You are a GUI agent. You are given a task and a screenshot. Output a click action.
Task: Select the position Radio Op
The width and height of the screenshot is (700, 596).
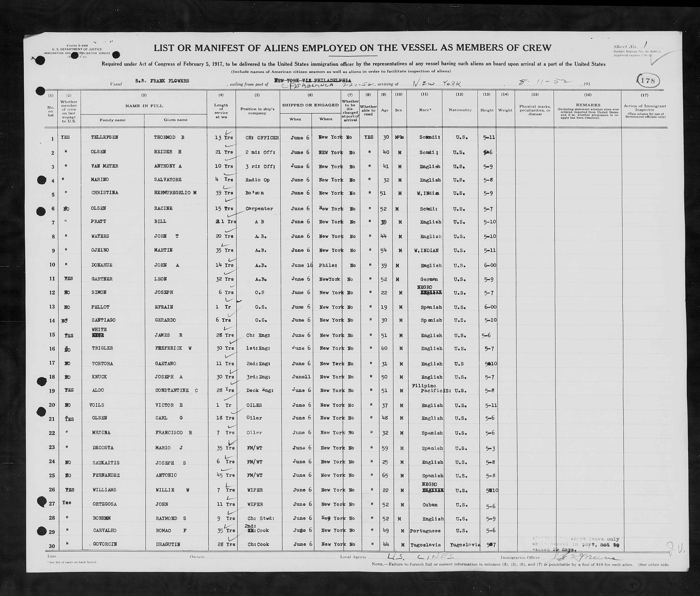[257, 180]
